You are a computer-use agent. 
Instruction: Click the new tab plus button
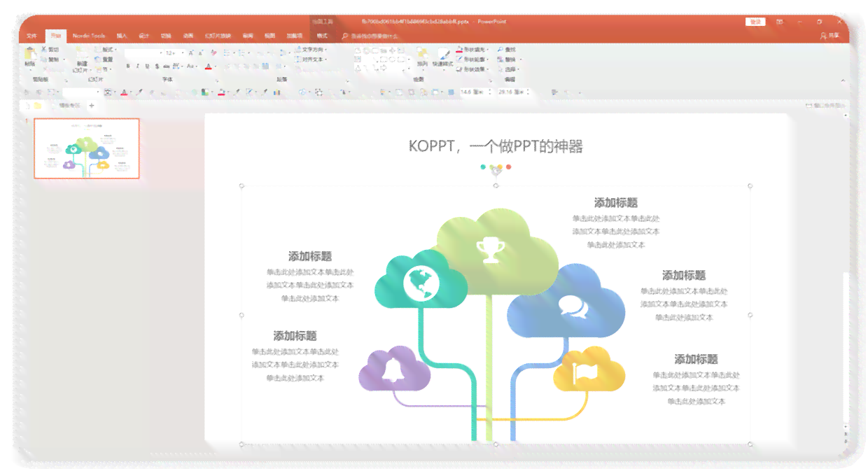tap(91, 106)
